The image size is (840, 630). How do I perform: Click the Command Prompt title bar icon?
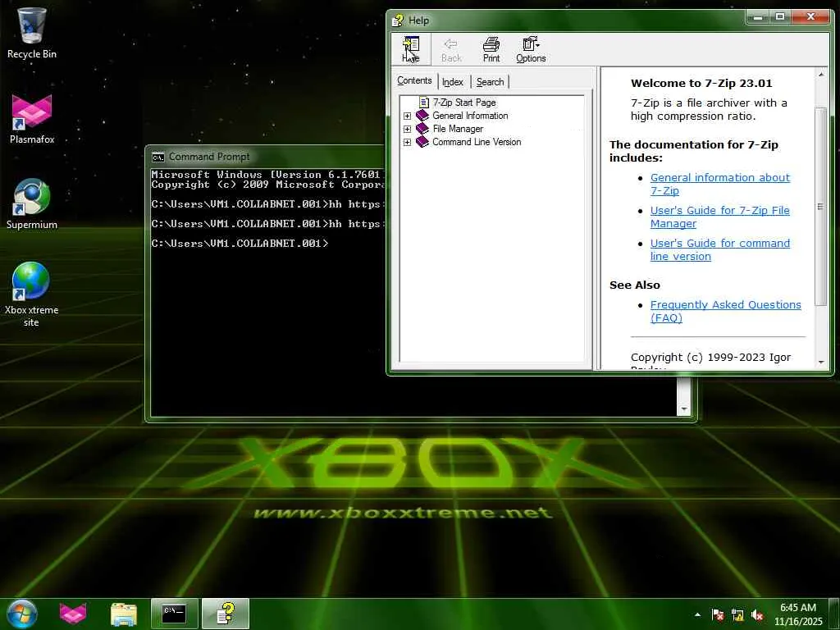click(158, 157)
